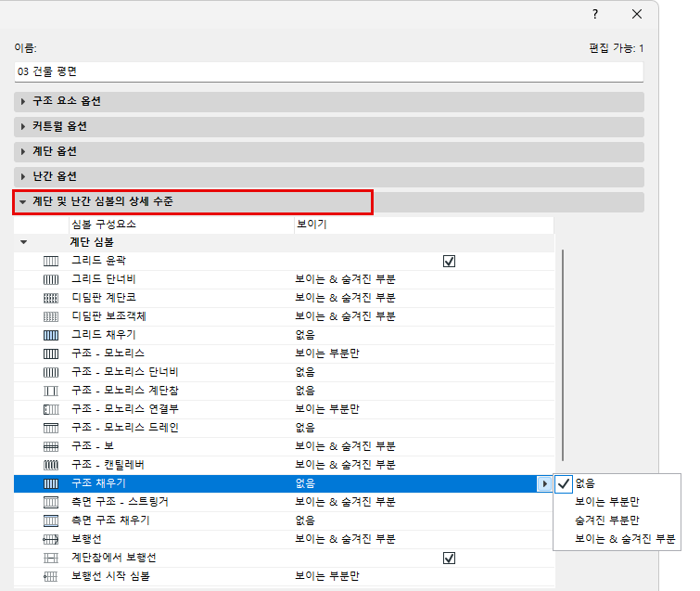Screen dimensions: 700x591
Task: Click the 그리드 단너비 visibility value
Action: pyautogui.click(x=345, y=279)
